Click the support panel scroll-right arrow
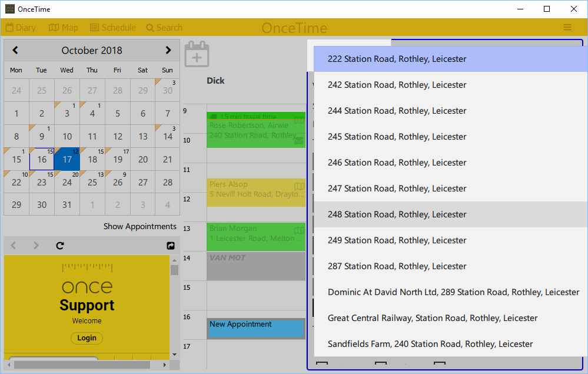 point(165,365)
